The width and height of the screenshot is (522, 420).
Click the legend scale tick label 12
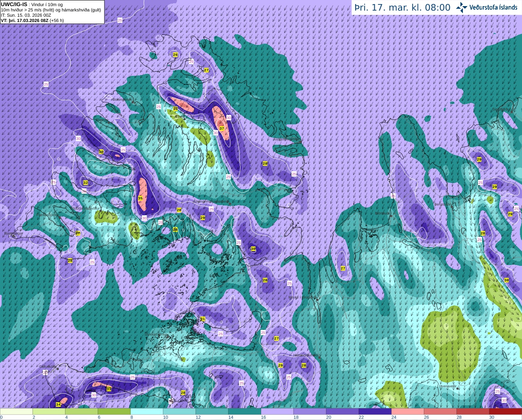pos(198,417)
